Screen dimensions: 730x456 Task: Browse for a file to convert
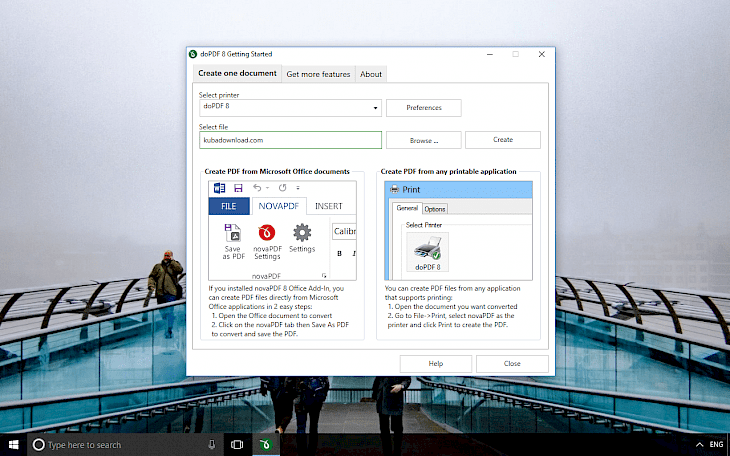point(424,140)
